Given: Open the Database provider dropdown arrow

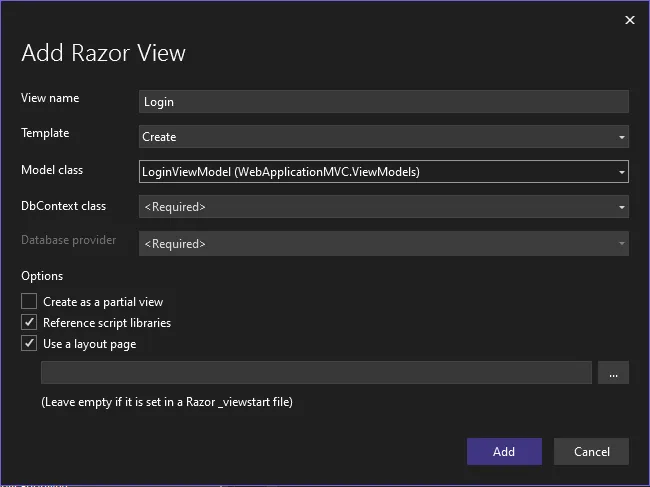Looking at the screenshot, I should 621,243.
